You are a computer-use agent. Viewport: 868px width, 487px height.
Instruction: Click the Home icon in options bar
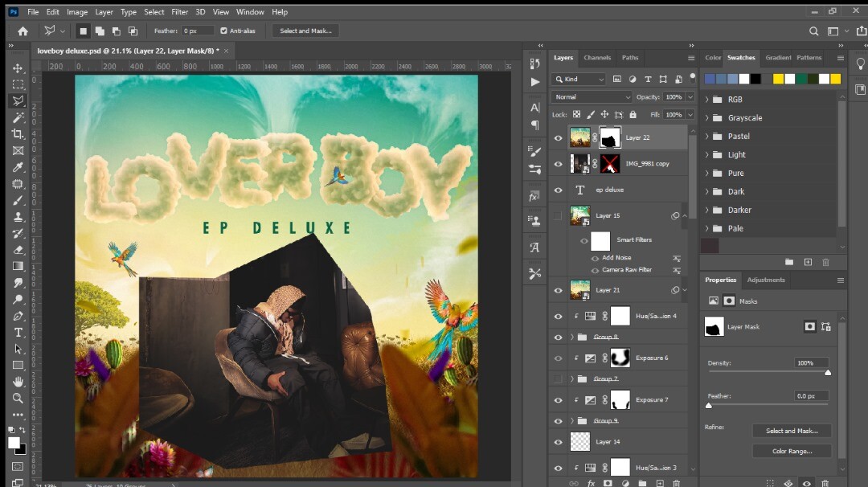(x=23, y=31)
